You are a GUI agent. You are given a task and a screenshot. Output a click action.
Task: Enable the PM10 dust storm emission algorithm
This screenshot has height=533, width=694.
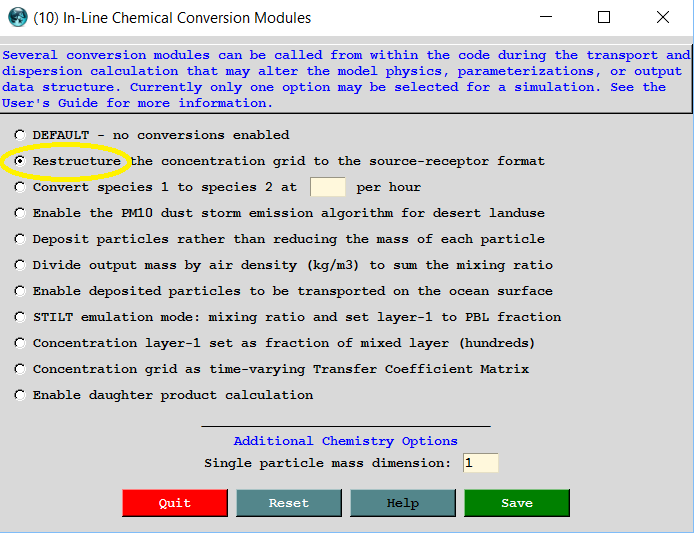[20, 213]
